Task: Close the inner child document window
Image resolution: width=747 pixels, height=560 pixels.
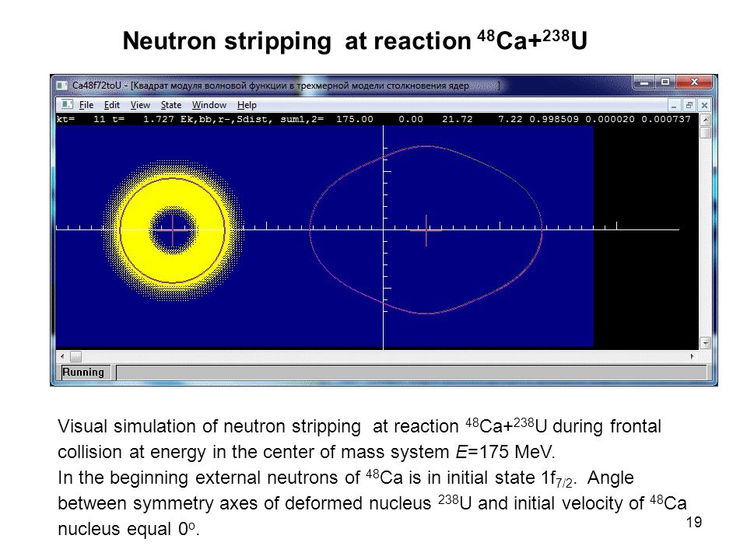Action: point(704,105)
